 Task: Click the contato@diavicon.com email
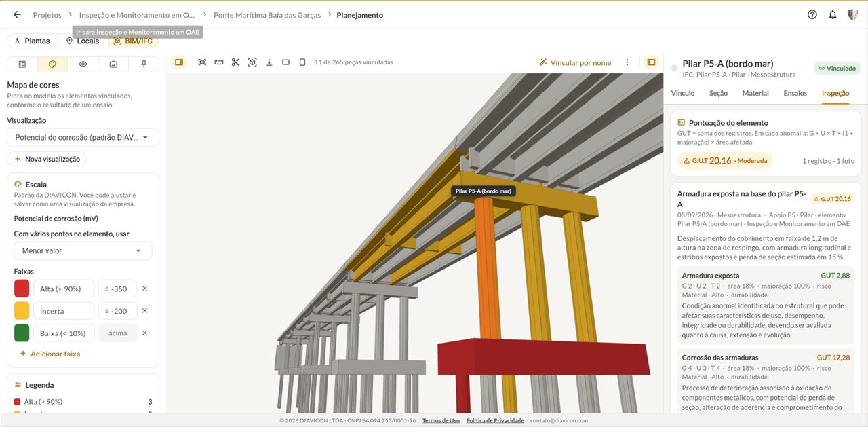tap(559, 420)
